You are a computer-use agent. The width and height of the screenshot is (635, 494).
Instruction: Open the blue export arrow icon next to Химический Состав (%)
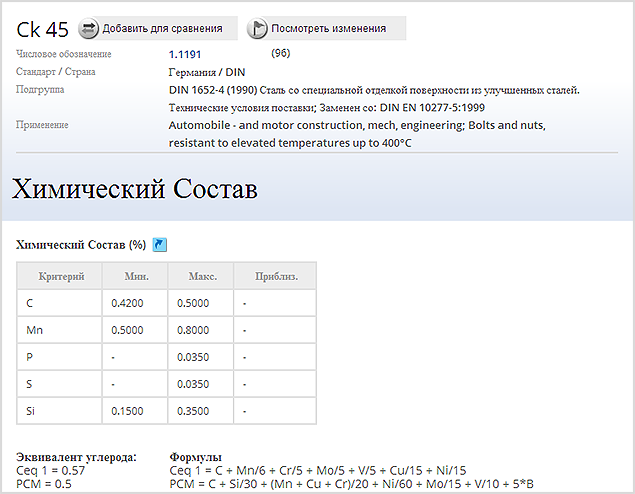(160, 245)
